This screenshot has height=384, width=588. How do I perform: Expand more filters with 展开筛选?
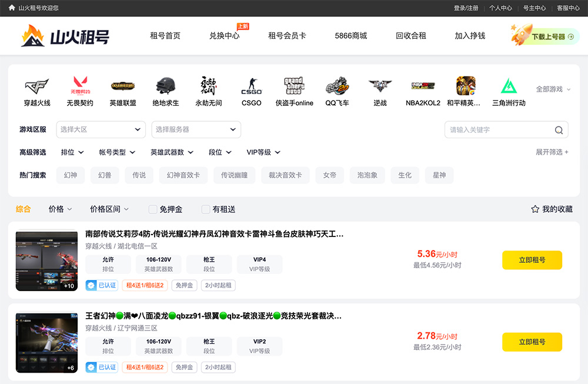pyautogui.click(x=552, y=152)
